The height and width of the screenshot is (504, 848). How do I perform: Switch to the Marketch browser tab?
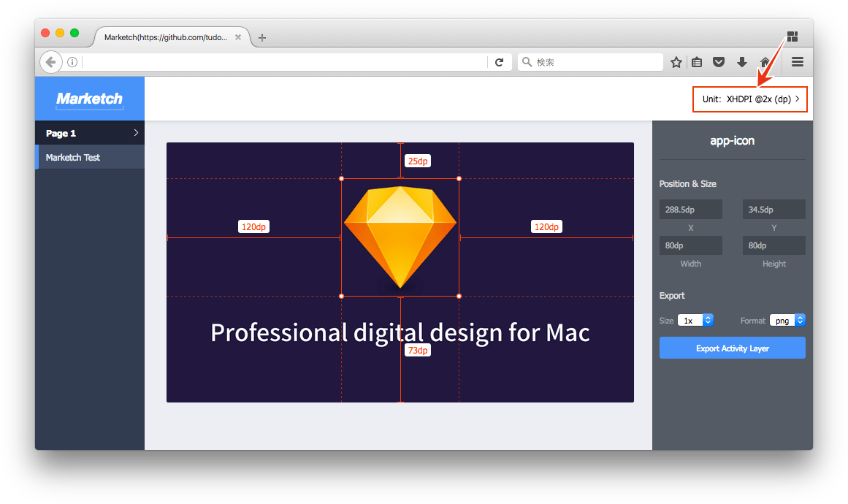(x=165, y=37)
